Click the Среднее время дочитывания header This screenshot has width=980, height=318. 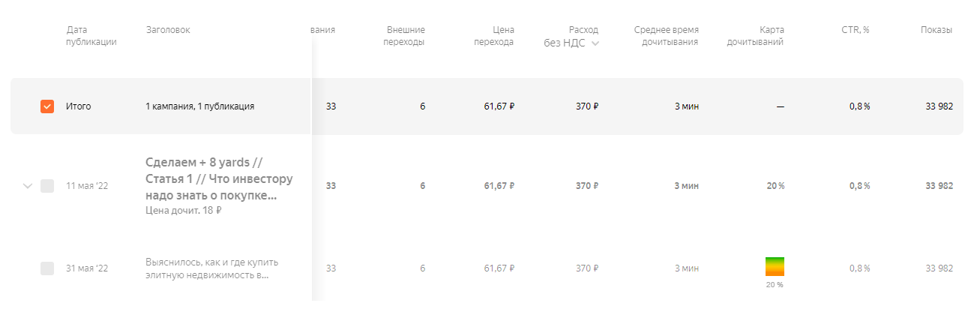[666, 36]
